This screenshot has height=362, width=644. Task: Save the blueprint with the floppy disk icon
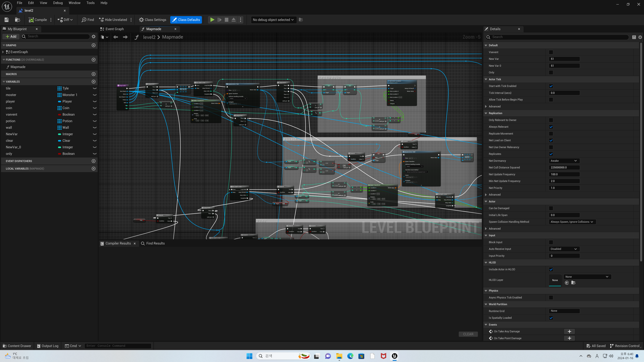click(x=7, y=20)
